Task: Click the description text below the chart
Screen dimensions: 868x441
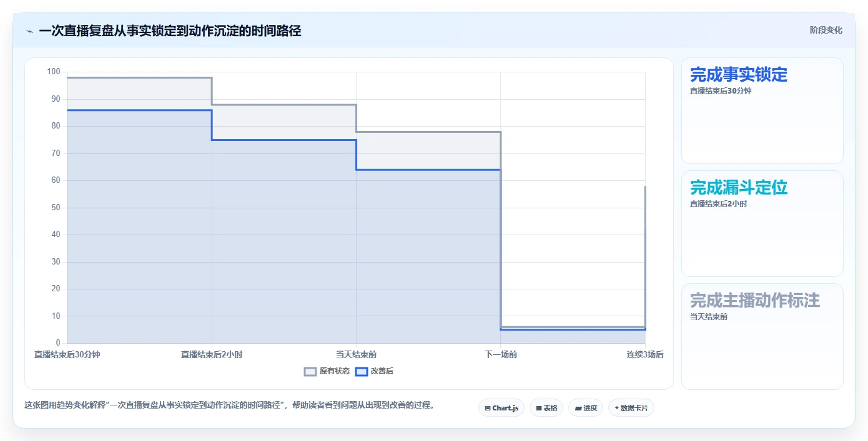Action: tap(229, 405)
